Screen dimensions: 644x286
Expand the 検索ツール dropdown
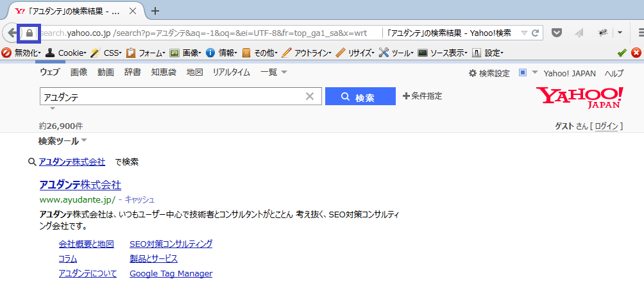click(62, 142)
